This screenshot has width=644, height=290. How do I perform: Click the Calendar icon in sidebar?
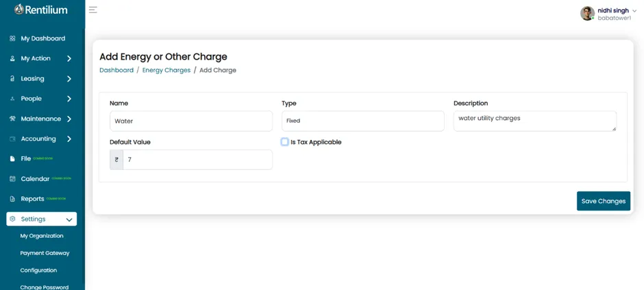pos(12,179)
